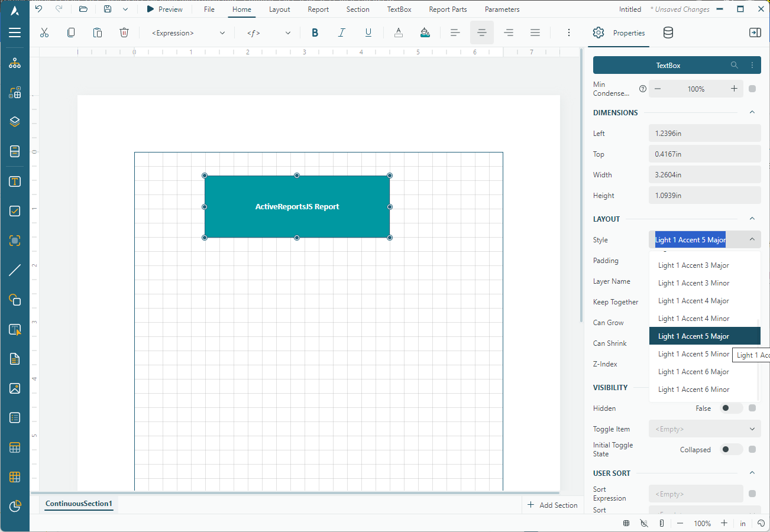770x532 pixels.
Task: Toggle Min Condense Rate expression checkbox
Action: [x=752, y=89]
